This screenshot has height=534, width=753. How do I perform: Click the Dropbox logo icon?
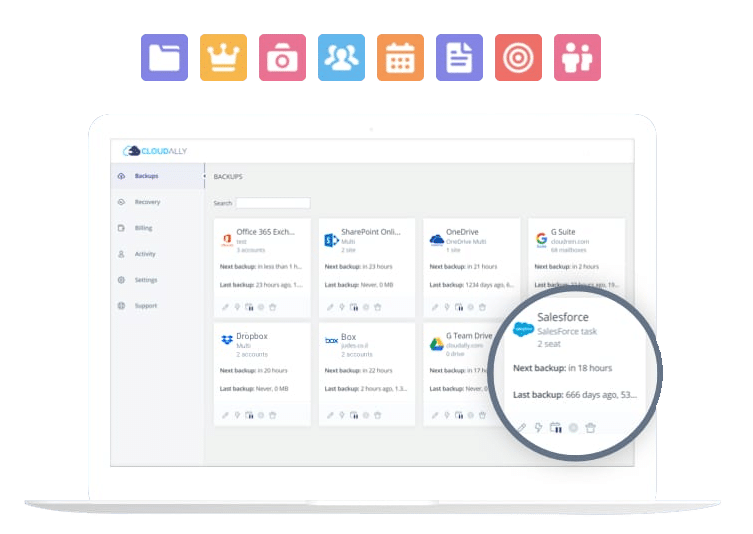click(227, 340)
